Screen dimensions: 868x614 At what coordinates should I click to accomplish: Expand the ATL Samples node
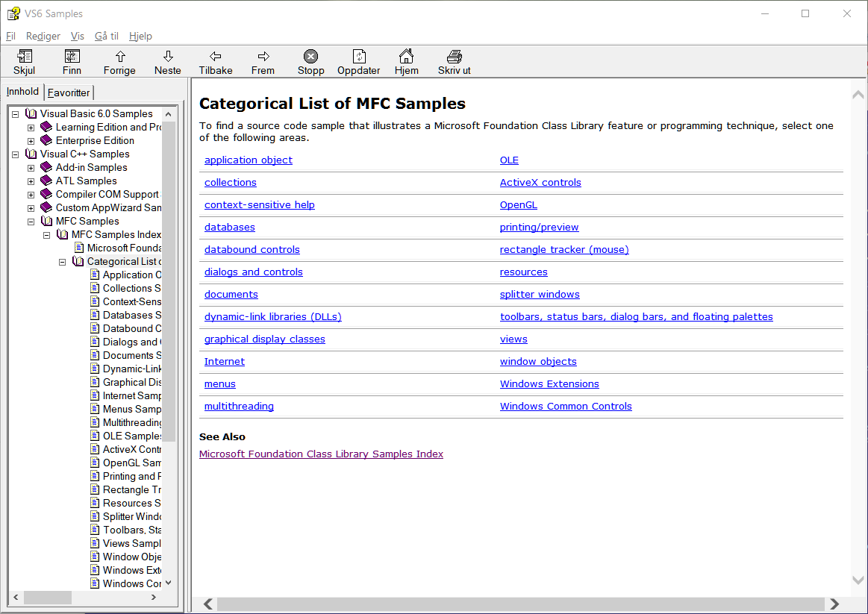pos(31,181)
